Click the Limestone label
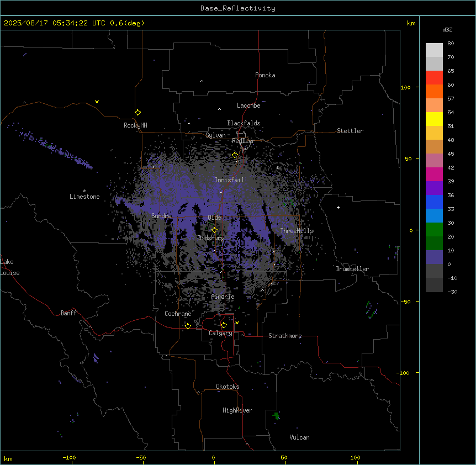This screenshot has height=465, width=476. [x=84, y=197]
